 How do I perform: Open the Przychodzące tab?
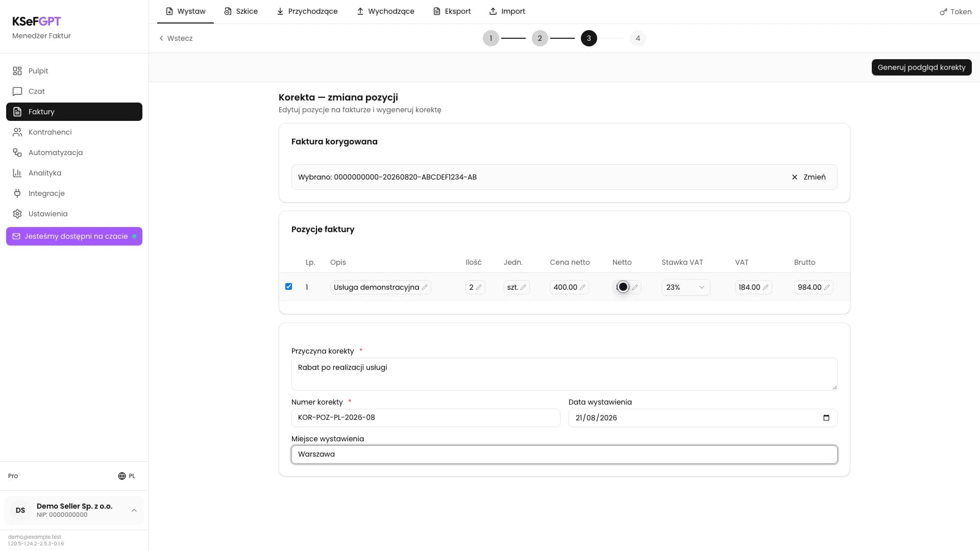pyautogui.click(x=307, y=11)
